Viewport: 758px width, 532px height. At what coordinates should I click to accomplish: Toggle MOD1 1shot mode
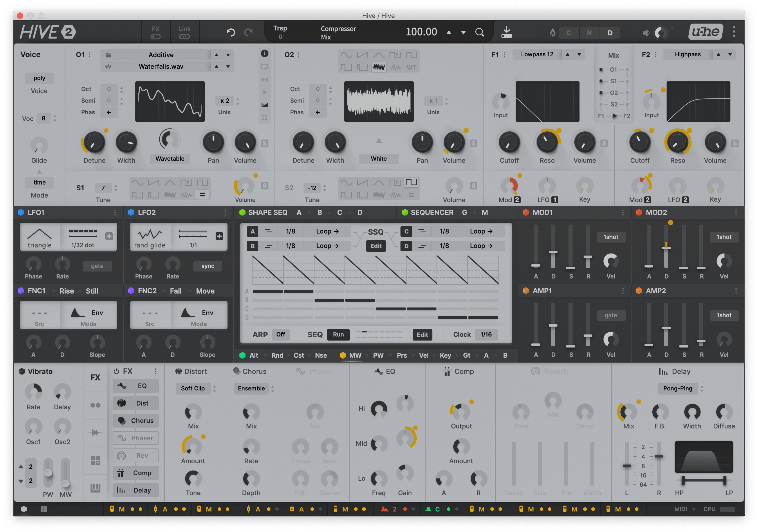(611, 237)
